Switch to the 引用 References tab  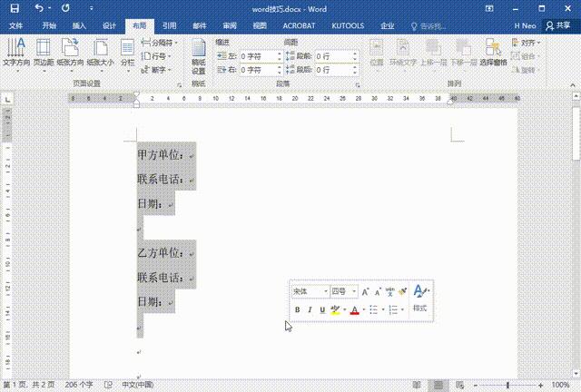coord(170,25)
